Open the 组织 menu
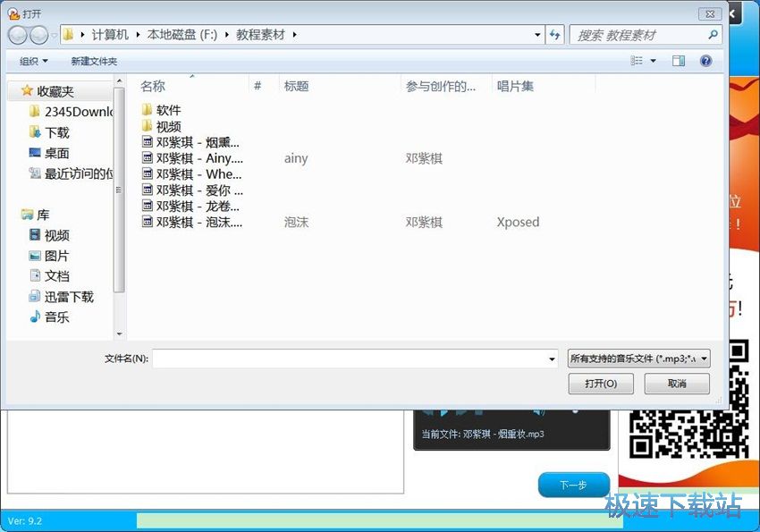 click(33, 61)
